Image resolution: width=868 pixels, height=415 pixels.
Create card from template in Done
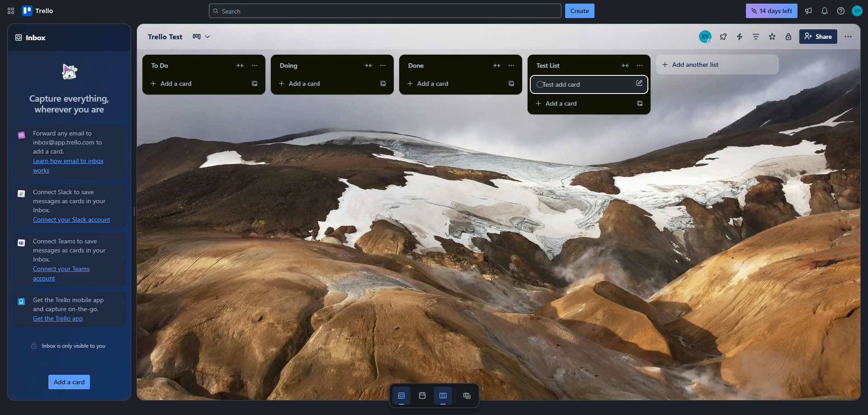(x=511, y=84)
